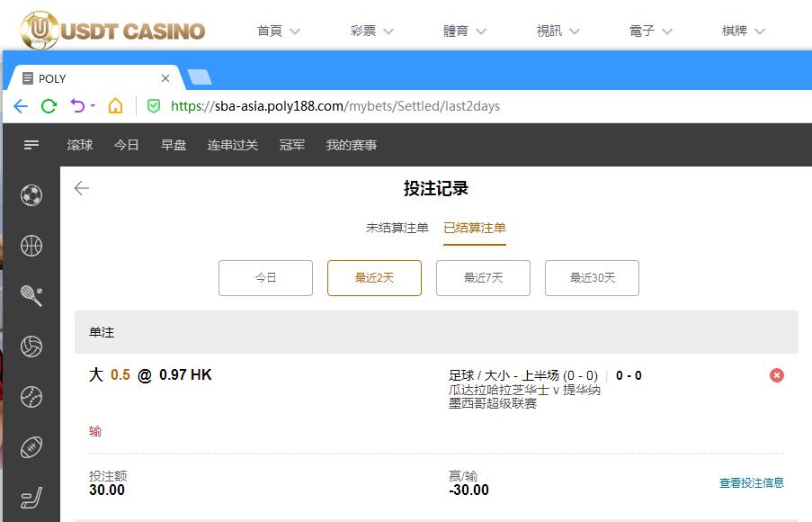
Task: Open 查看投注信息 bet details link
Action: coord(752,482)
